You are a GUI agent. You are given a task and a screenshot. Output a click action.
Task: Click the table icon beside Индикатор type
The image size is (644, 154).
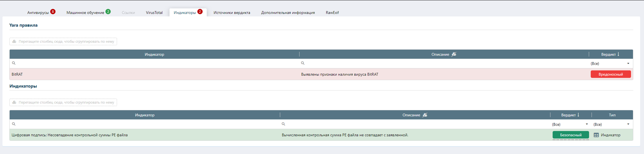click(x=596, y=135)
